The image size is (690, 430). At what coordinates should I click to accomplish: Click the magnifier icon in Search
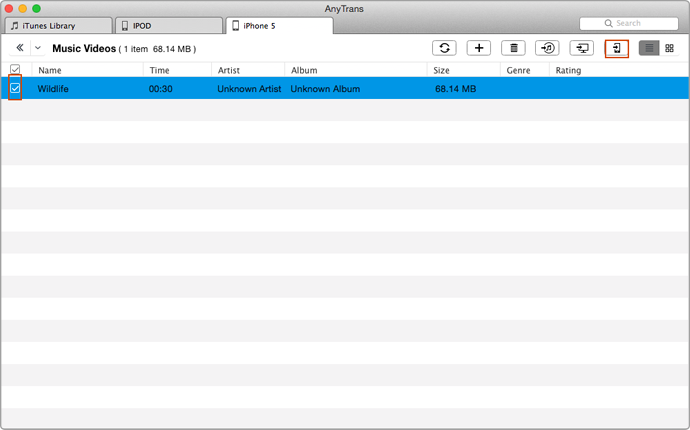tap(609, 23)
